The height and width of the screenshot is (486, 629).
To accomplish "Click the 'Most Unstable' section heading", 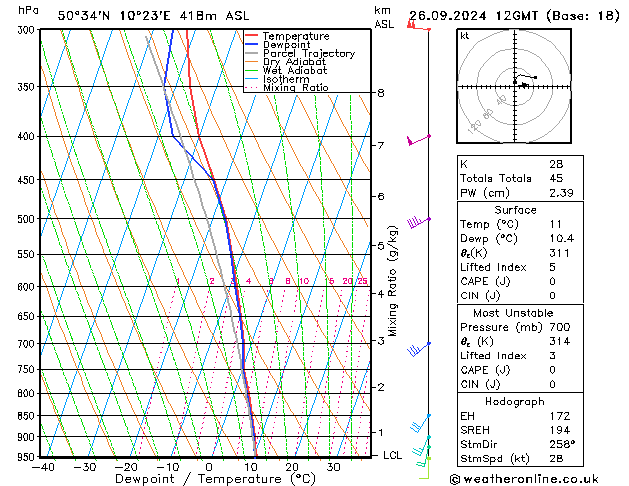I will click(x=513, y=313).
